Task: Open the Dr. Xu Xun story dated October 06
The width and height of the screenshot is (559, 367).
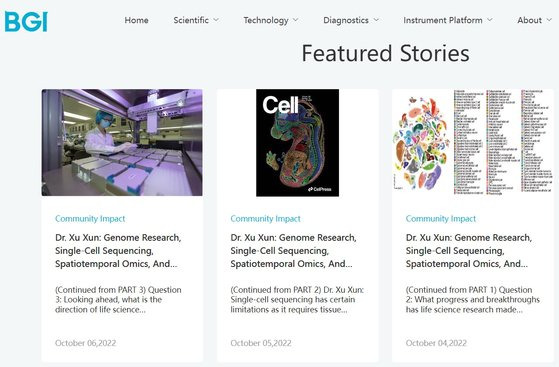Action: point(118,251)
